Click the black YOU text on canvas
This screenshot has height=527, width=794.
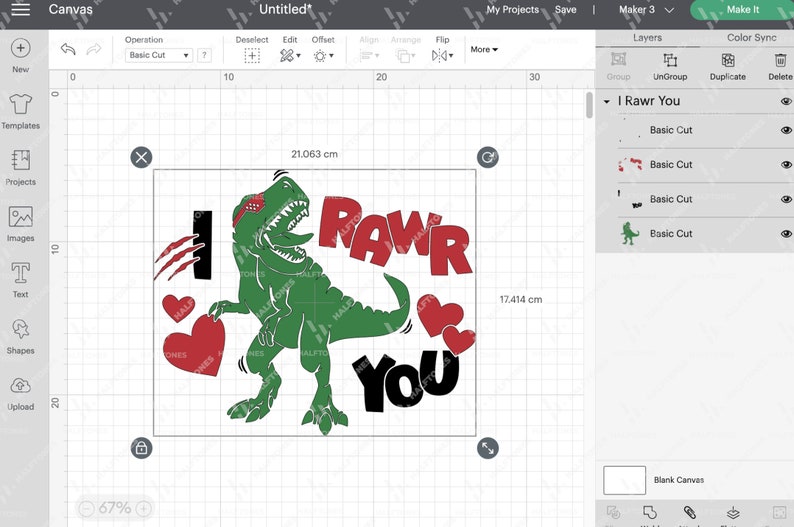(407, 380)
